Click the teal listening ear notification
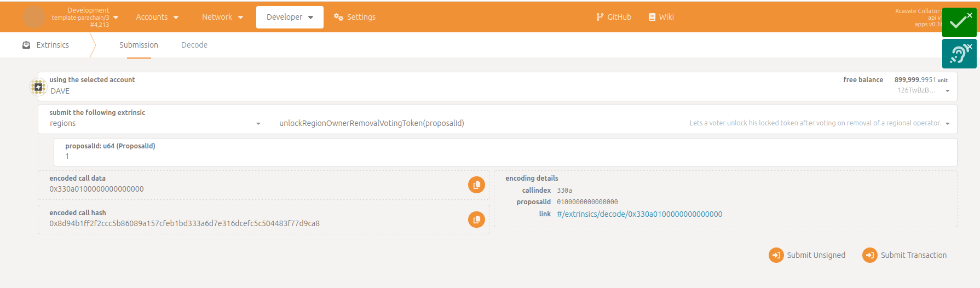 pyautogui.click(x=958, y=54)
